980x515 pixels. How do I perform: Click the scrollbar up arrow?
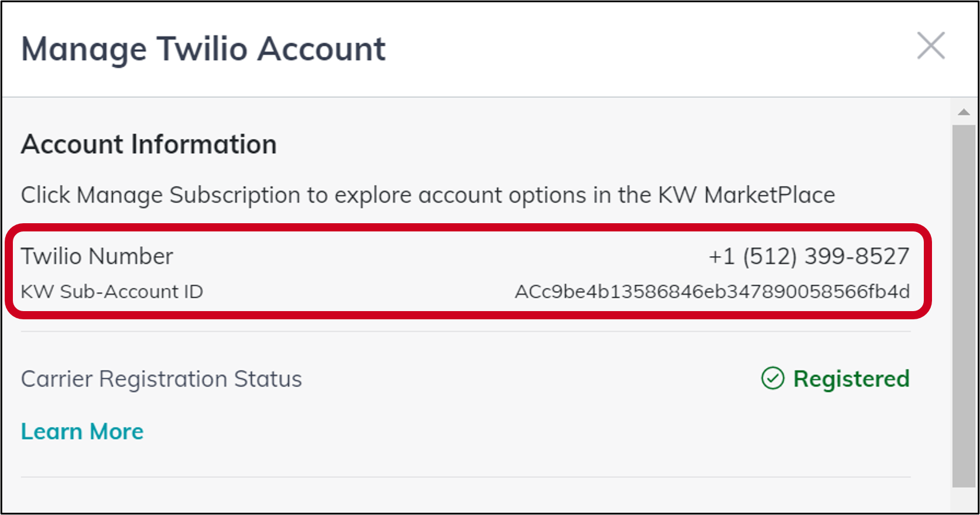tap(964, 112)
